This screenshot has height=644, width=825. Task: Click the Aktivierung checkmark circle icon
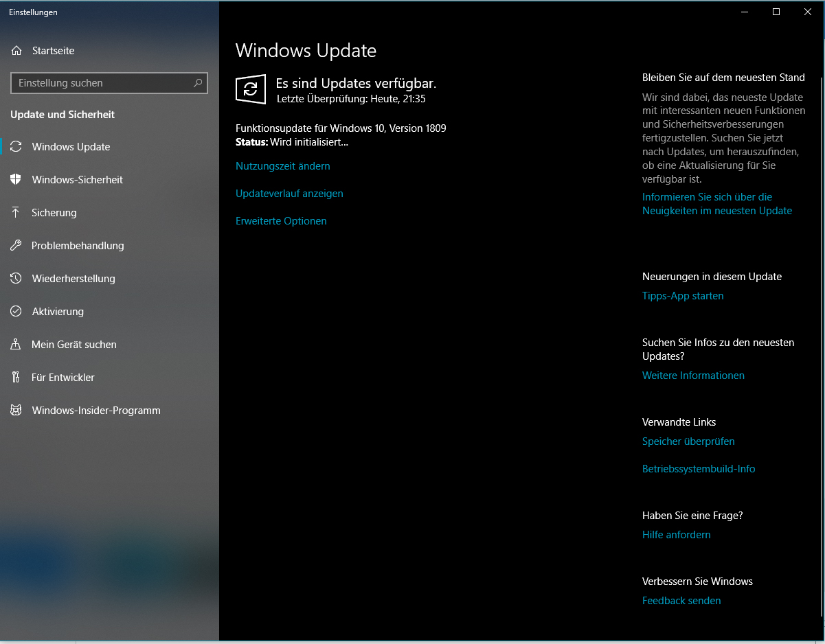pos(16,312)
